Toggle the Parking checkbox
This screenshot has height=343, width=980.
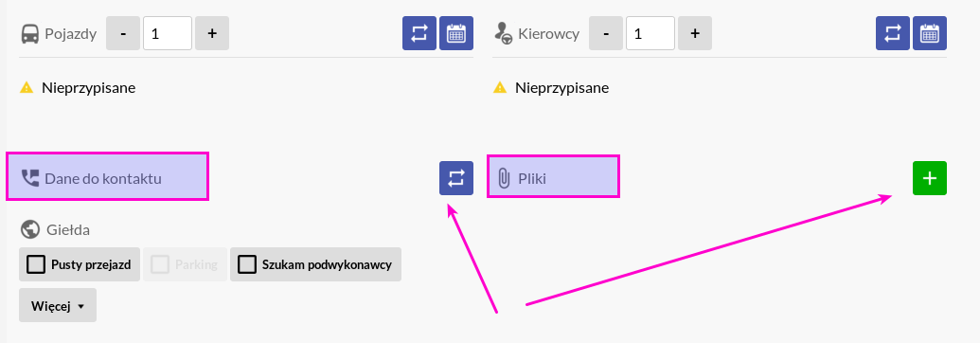(161, 264)
